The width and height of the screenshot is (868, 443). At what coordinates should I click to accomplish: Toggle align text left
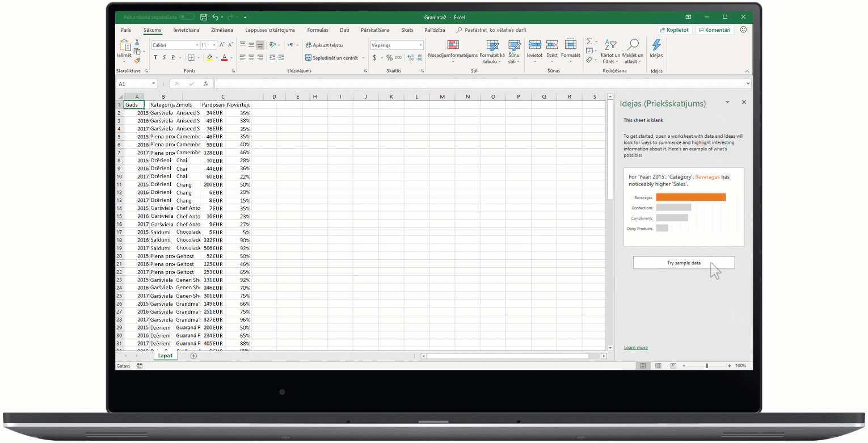pyautogui.click(x=242, y=57)
